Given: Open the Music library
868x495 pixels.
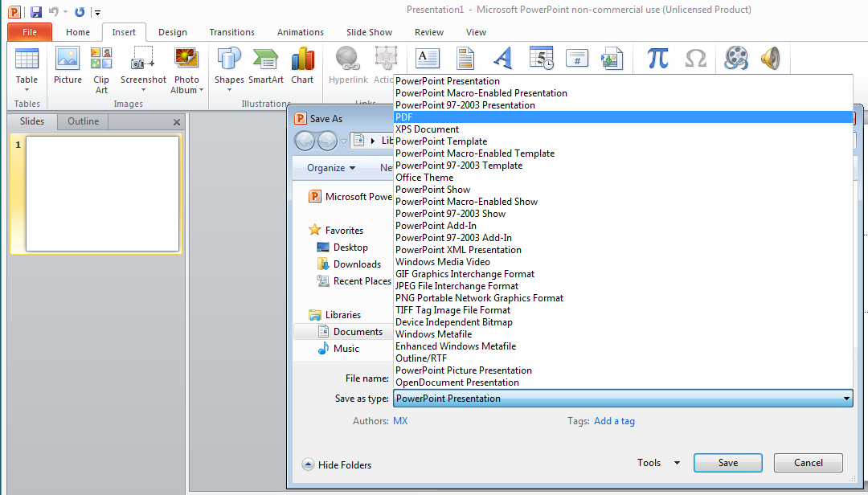Looking at the screenshot, I should coord(338,349).
